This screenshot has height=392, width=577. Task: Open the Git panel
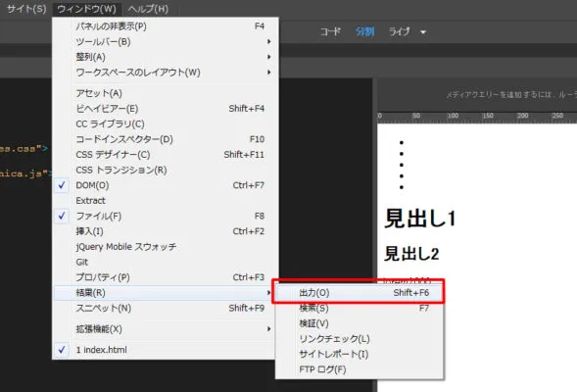[165, 262]
